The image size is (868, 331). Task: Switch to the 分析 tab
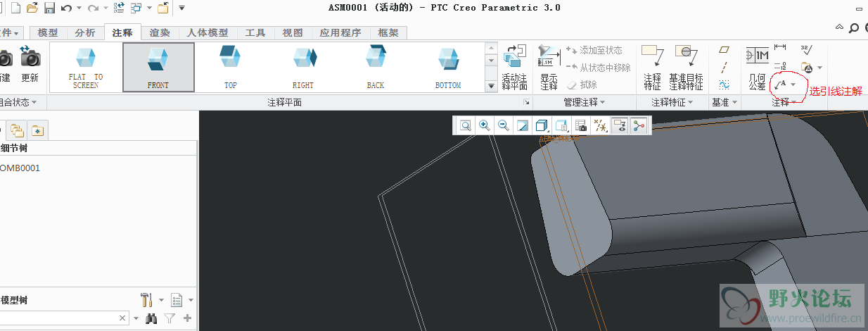[85, 32]
